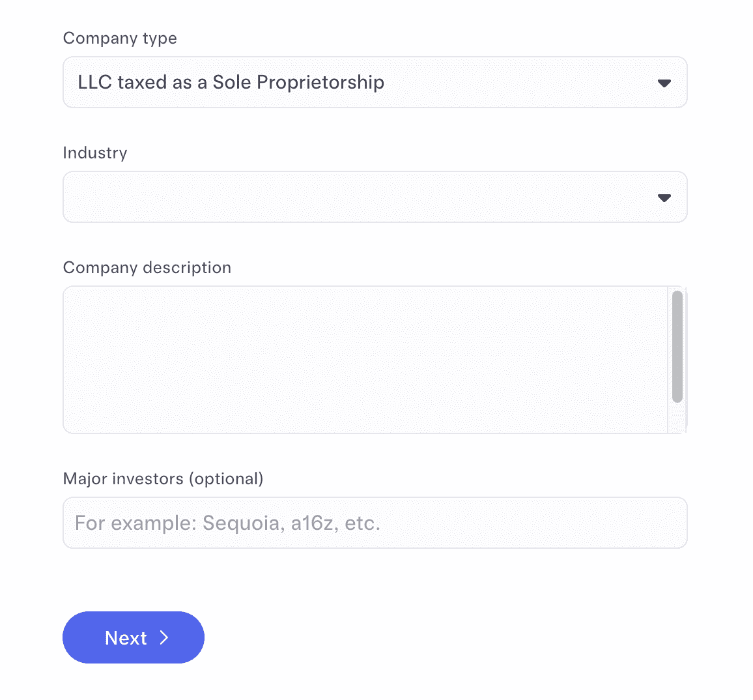
Task: Expand the empty Industry dropdown
Action: 375,197
